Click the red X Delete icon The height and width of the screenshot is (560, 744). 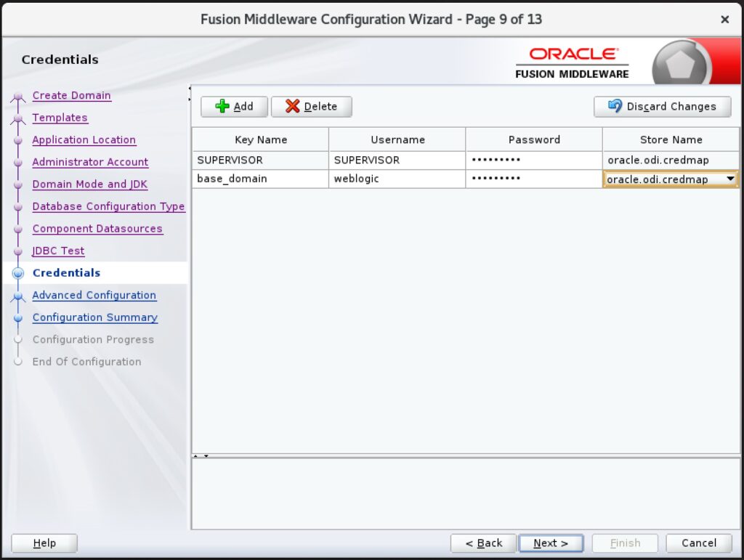pyautogui.click(x=292, y=106)
